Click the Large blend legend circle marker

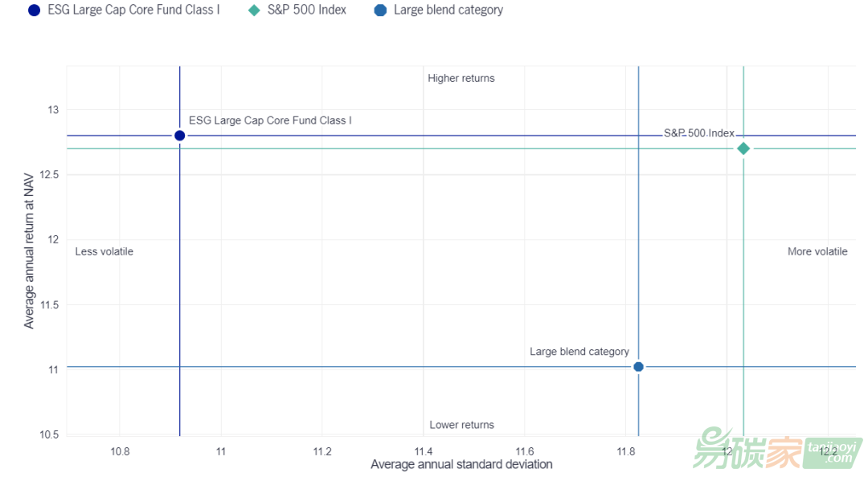(380, 10)
